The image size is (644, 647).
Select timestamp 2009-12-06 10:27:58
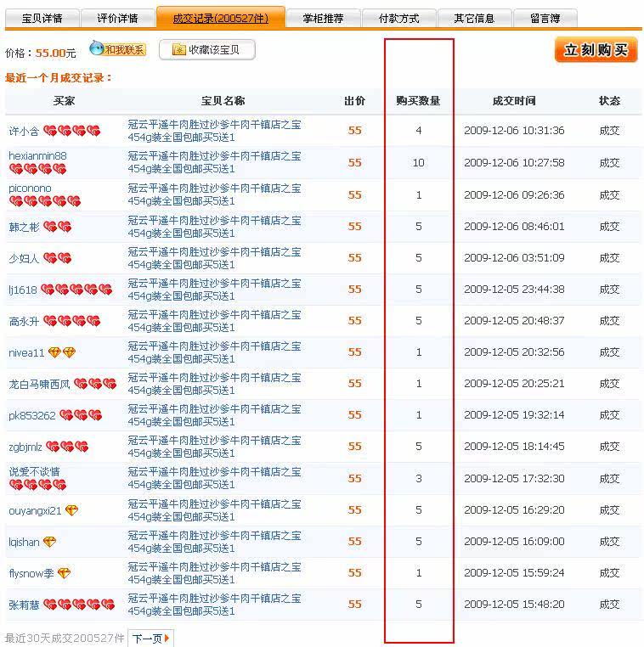pyautogui.click(x=514, y=163)
